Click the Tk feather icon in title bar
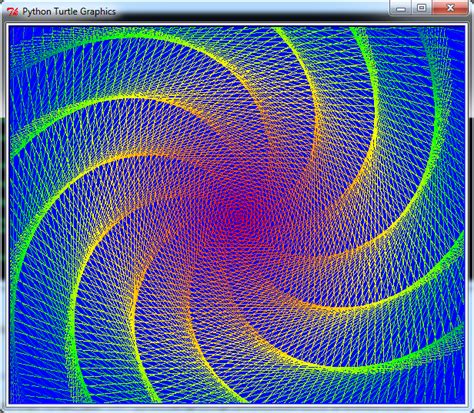The image size is (474, 413). pos(13,12)
